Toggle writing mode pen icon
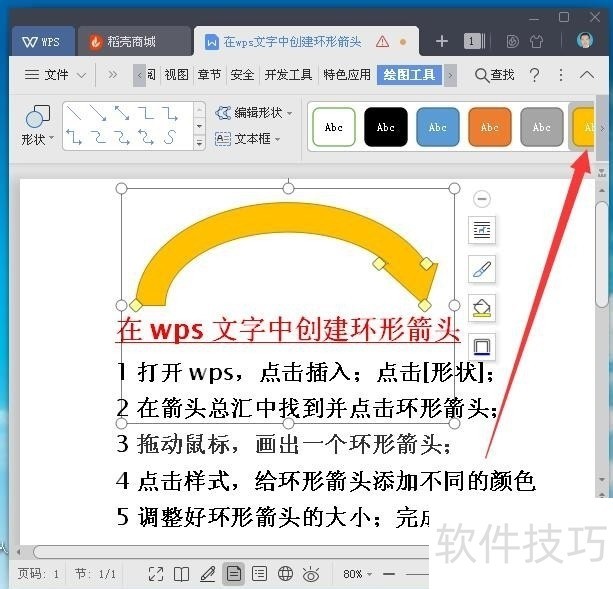Screen dimensions: 613x589 (x=208, y=574)
